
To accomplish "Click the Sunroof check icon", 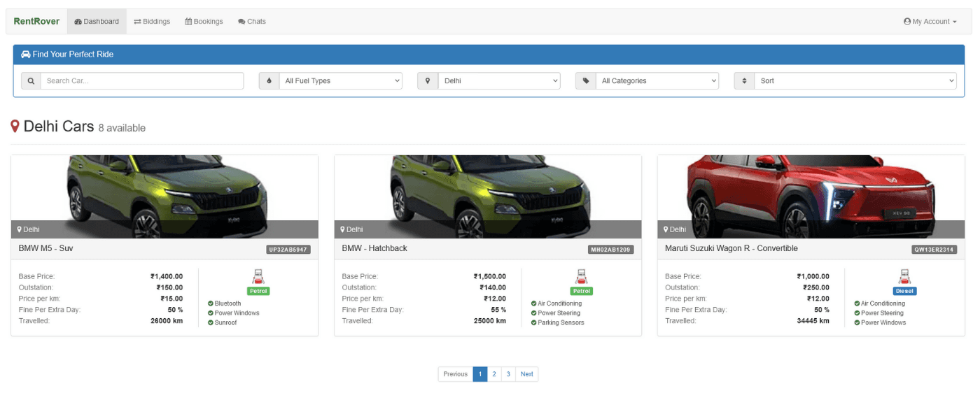I will [x=211, y=322].
